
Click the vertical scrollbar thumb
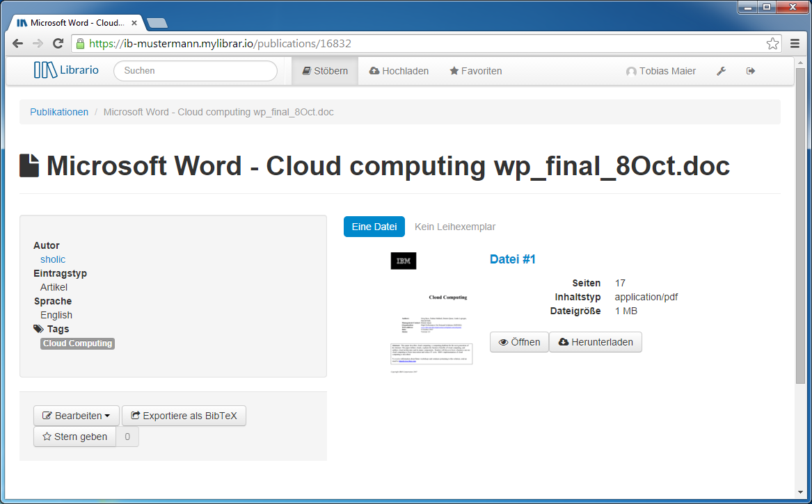coord(801,225)
